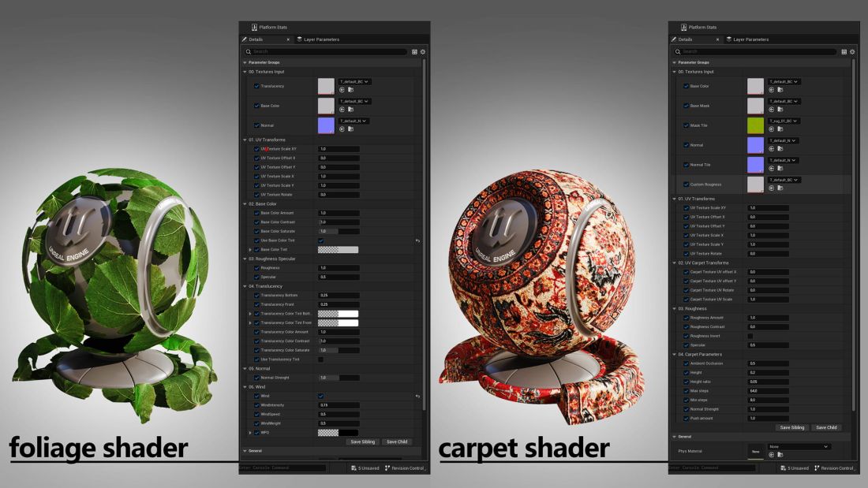Screen dimensions: 868x488
Task: Open the Platform Stats tab in foliage panel
Action: coord(269,27)
